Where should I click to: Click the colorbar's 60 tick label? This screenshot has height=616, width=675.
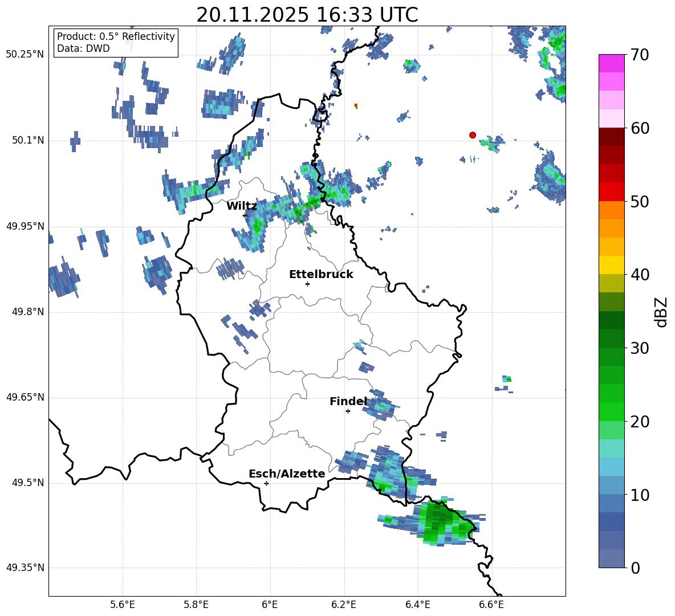[x=640, y=128]
